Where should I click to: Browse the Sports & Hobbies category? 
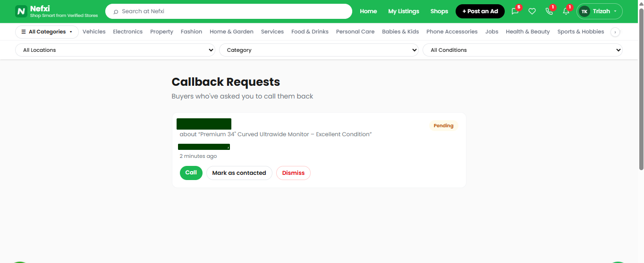tap(580, 32)
